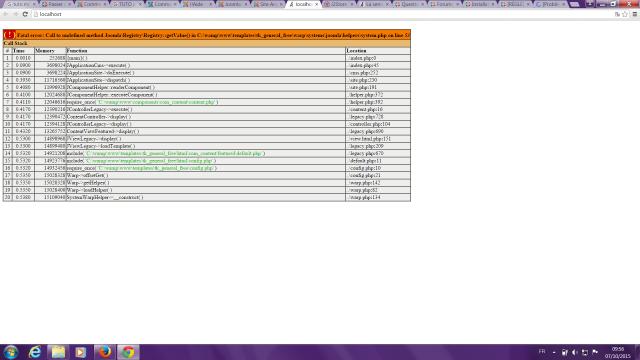Open Windows Explorer folder in the taskbar
This screenshot has width=640, height=360.
pos(58,352)
